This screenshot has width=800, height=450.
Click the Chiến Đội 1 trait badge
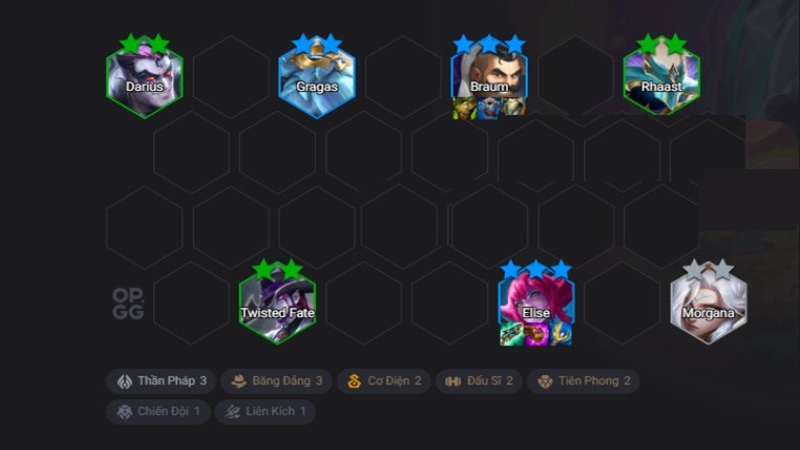158,412
